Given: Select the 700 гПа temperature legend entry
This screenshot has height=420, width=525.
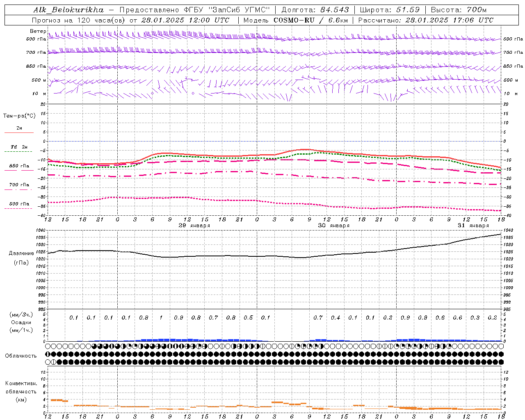Looking at the screenshot, I should [x=19, y=187].
